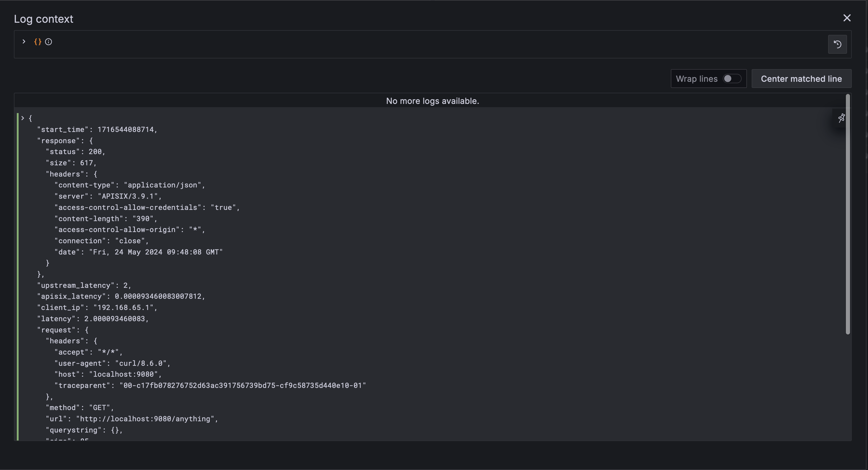Click the Log context dialog title
868x470 pixels.
(x=43, y=19)
